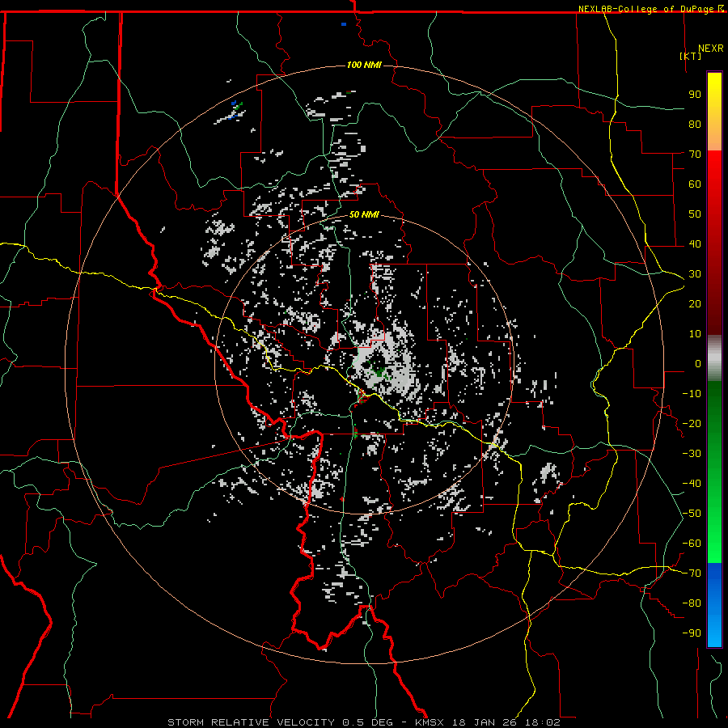Click the positive 10 scale label

coord(695,334)
